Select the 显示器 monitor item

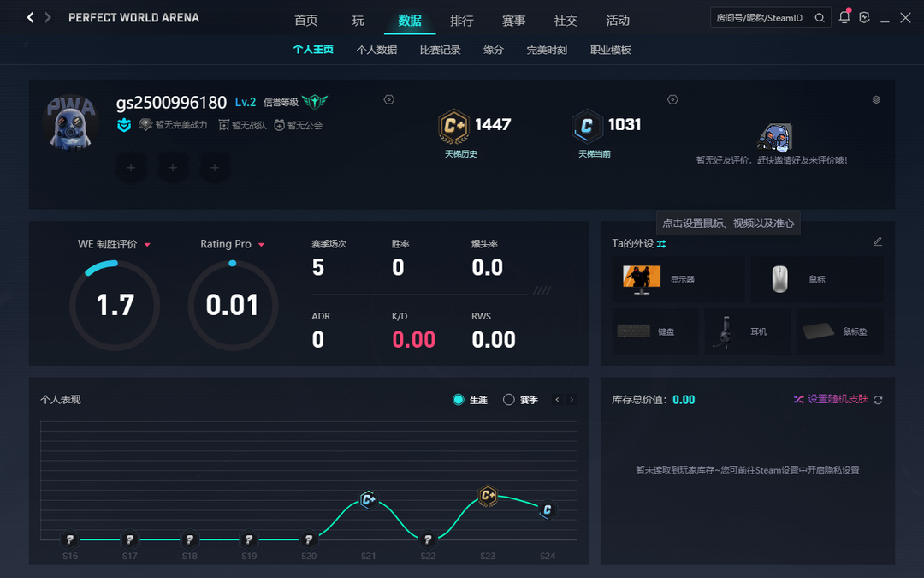point(678,279)
